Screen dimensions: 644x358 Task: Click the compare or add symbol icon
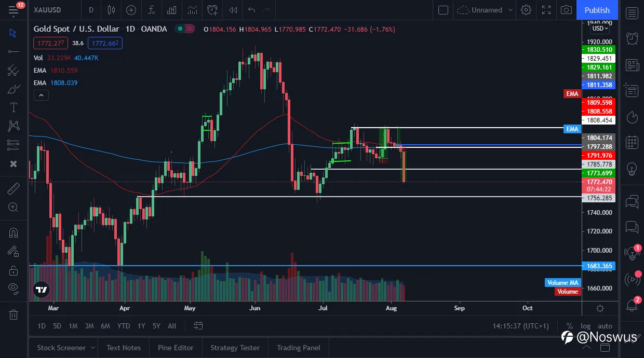pos(131,10)
